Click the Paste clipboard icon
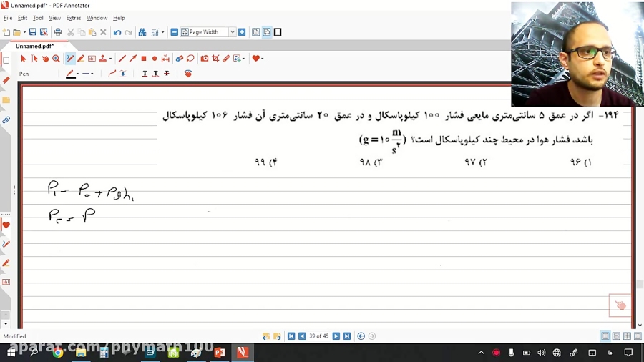This screenshot has height=362, width=644. tap(92, 32)
